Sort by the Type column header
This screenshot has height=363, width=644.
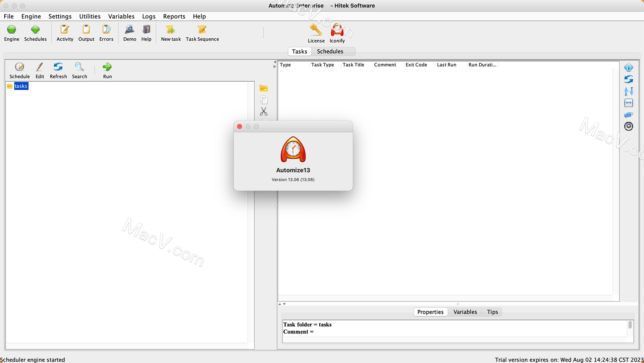click(294, 65)
